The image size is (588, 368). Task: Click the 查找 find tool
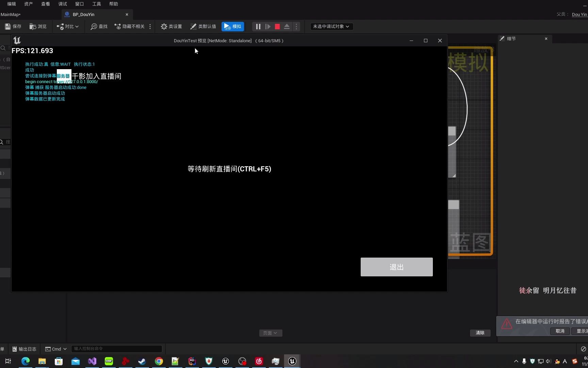[99, 27]
